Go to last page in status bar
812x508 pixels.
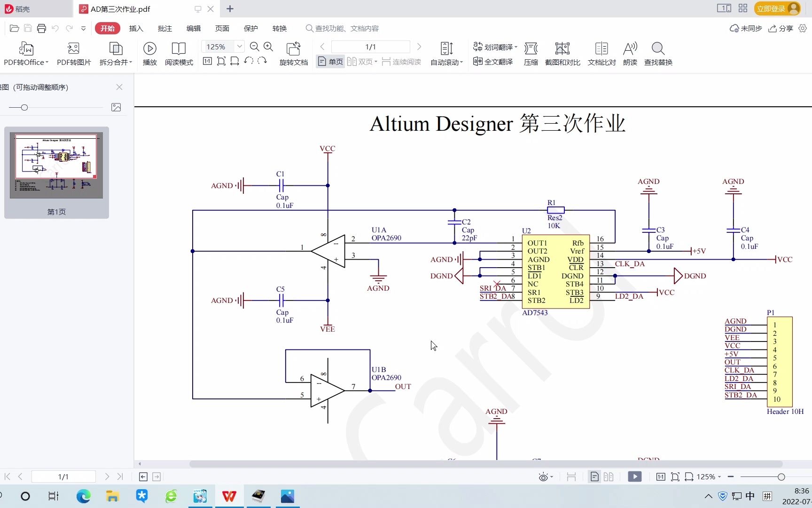[120, 476]
